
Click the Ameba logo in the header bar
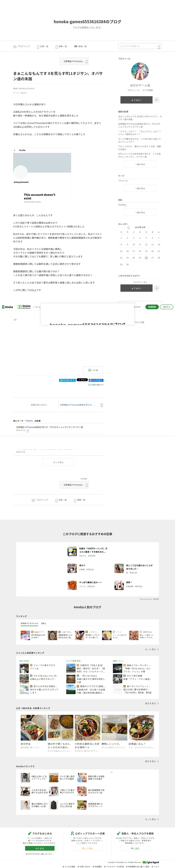(x=7, y=307)
